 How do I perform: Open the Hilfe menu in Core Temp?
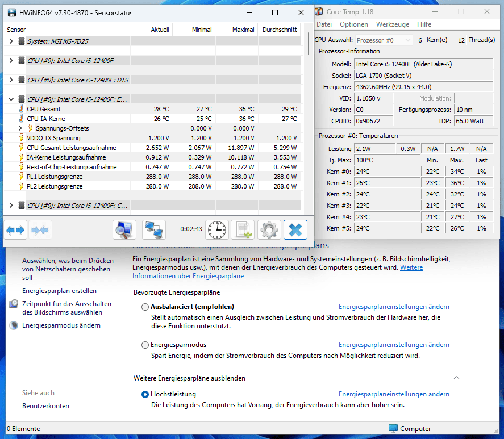tap(424, 24)
